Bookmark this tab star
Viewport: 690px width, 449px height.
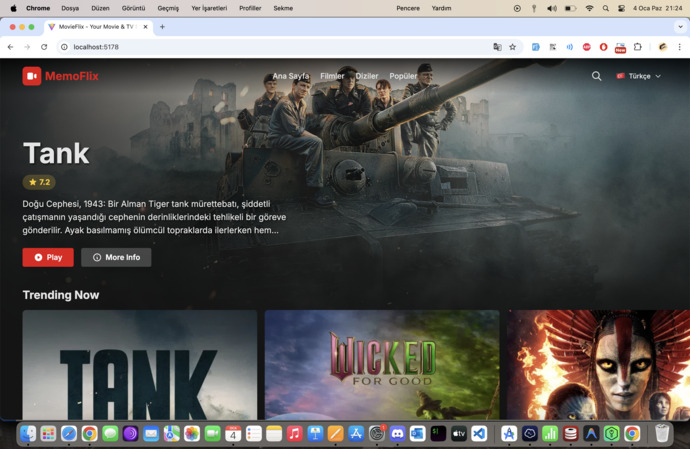(513, 47)
